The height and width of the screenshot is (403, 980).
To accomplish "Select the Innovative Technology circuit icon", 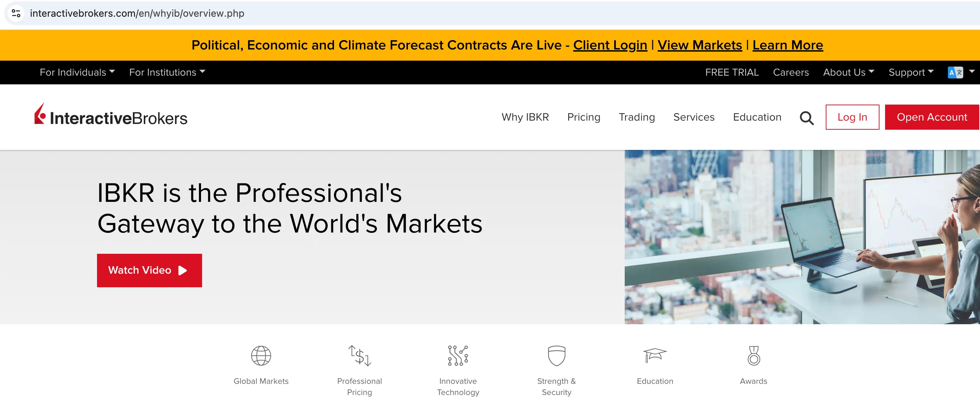I will point(458,356).
